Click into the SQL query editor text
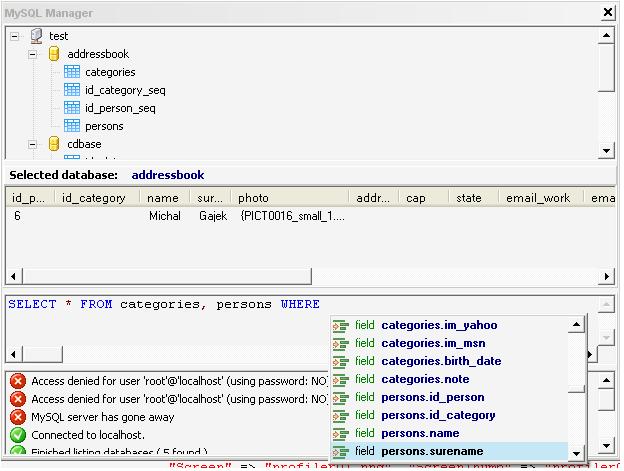The height and width of the screenshot is (471, 624). (x=164, y=304)
